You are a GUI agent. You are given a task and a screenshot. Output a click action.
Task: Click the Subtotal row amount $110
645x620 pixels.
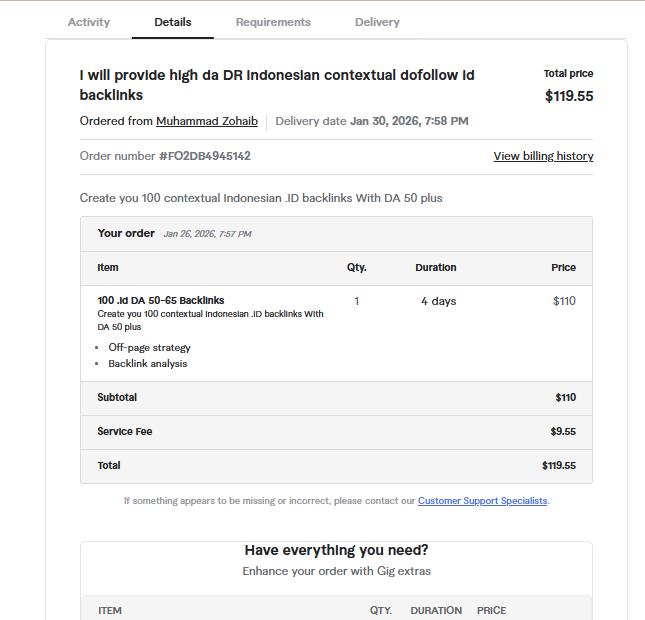pos(565,398)
